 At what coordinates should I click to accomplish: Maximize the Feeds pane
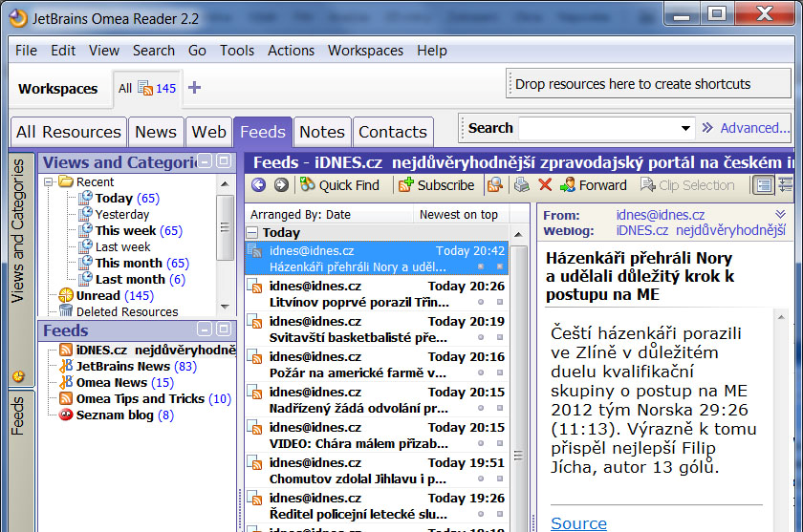point(224,329)
